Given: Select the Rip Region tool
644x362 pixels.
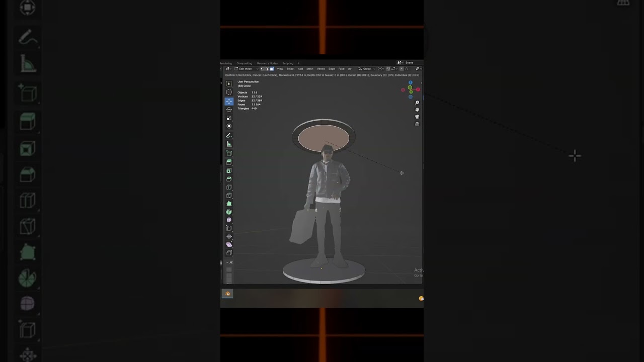Looking at the screenshot, I should pos(229,252).
